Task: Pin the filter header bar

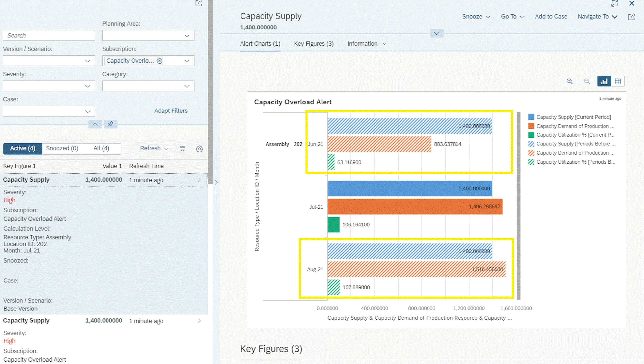Action: [110, 124]
